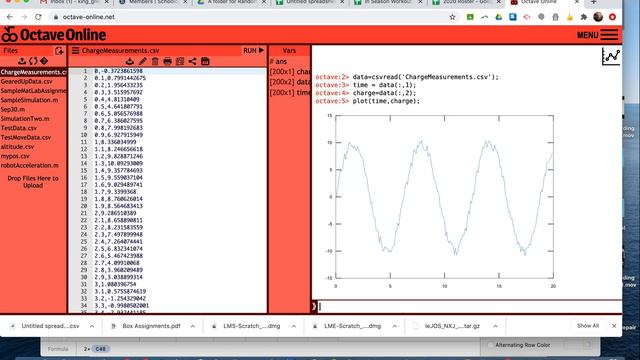Click the download file icon in editor toolbar
Image resolution: width=640 pixels, height=360 pixels.
coord(130,62)
